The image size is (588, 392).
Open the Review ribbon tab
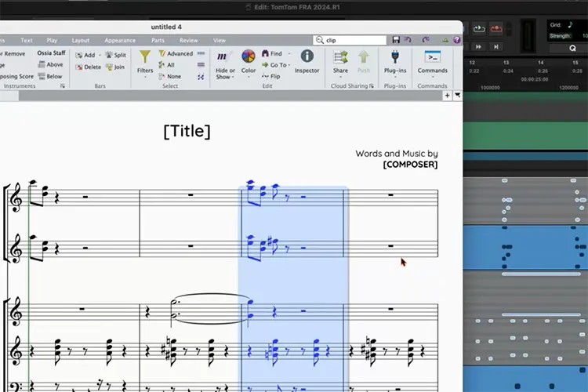coord(189,40)
